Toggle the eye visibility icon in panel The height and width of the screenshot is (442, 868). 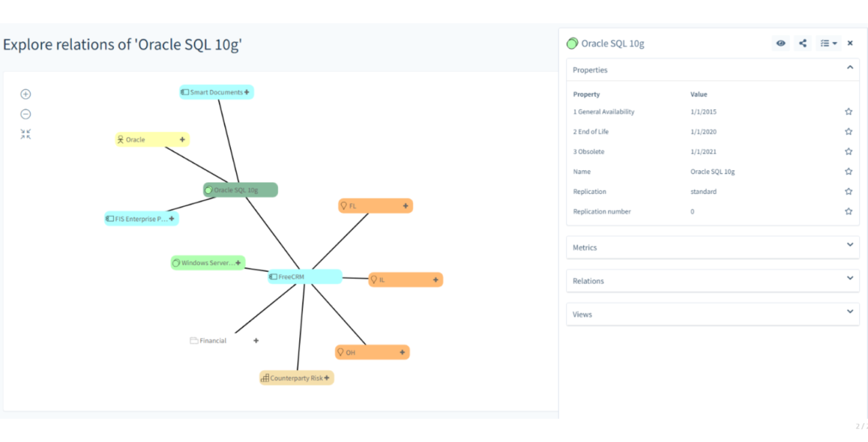click(x=781, y=43)
